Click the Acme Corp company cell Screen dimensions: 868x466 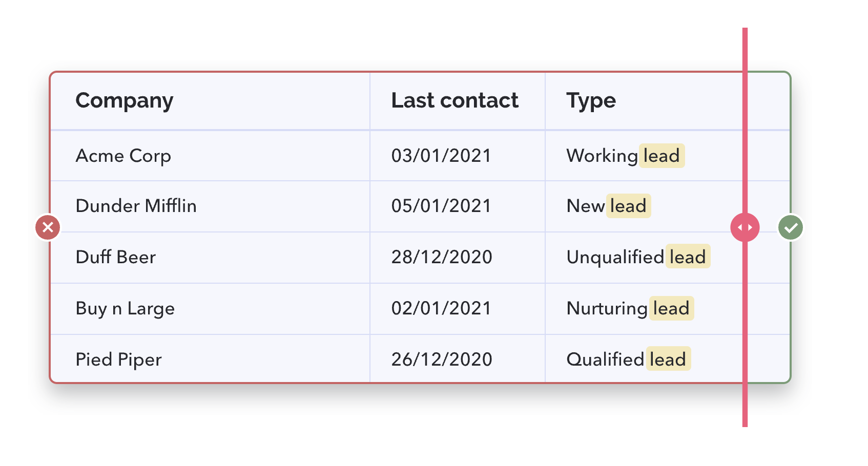click(x=210, y=156)
